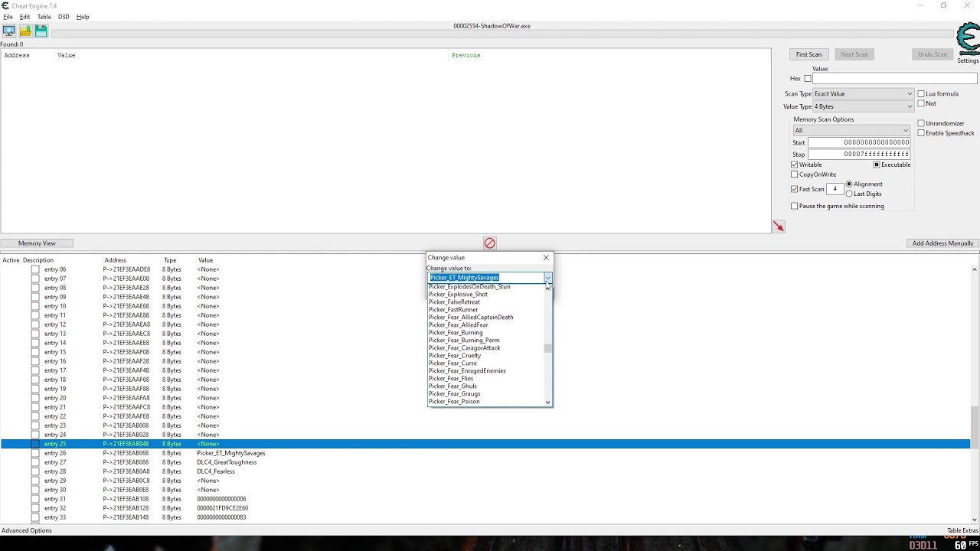Disable the Fast Scan checkbox
This screenshot has height=551, width=980.
(795, 189)
